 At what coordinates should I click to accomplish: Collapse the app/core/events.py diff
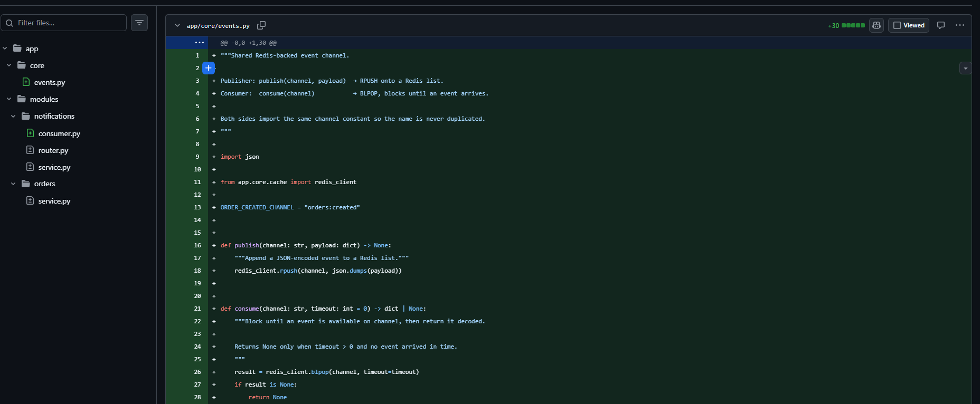[x=177, y=25]
